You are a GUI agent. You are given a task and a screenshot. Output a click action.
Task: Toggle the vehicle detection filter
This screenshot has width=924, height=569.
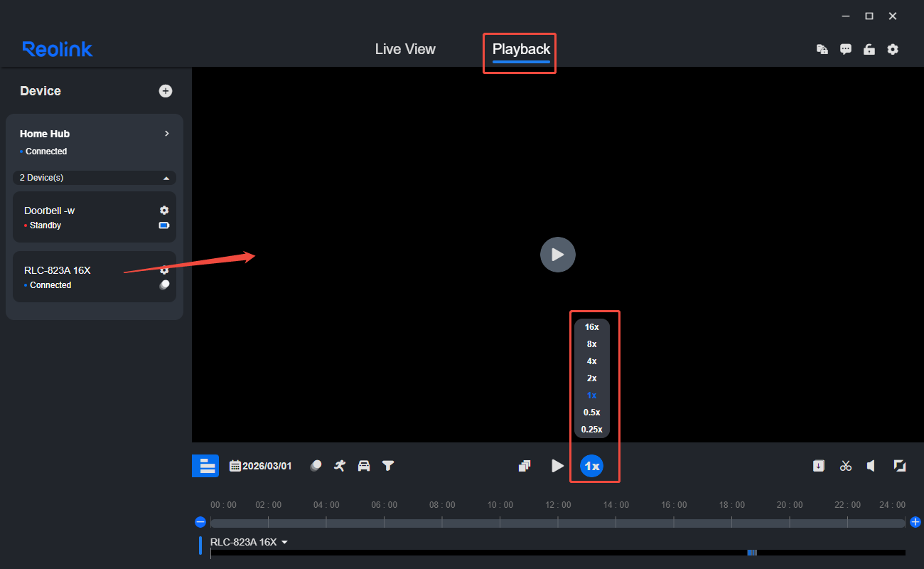(x=364, y=466)
